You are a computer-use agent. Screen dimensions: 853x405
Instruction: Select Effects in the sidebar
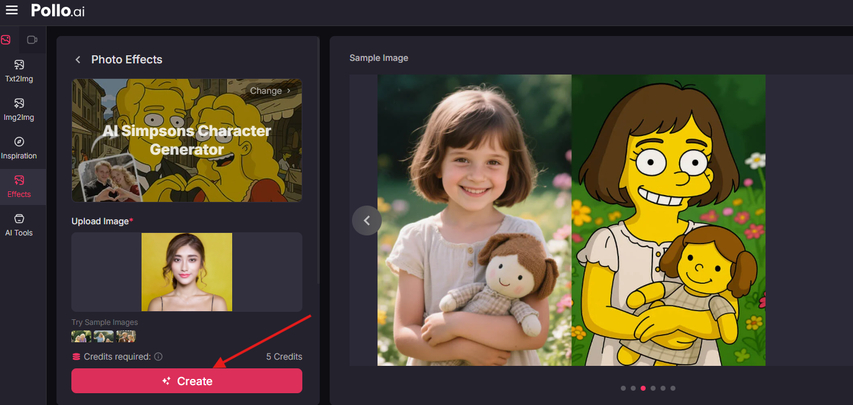[x=19, y=186]
